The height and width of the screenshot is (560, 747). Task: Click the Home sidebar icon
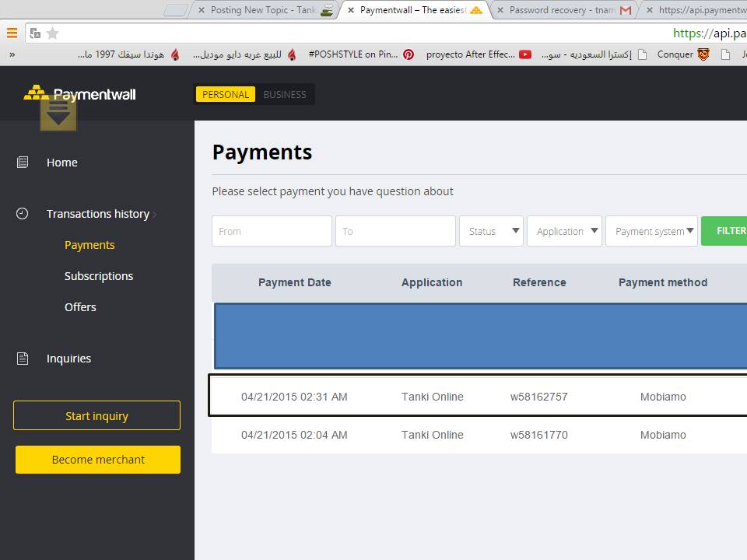(x=23, y=163)
